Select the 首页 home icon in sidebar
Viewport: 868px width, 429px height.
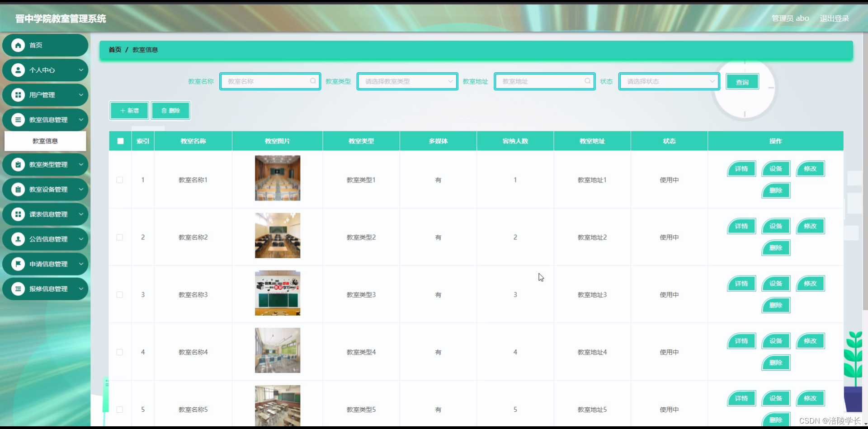18,45
